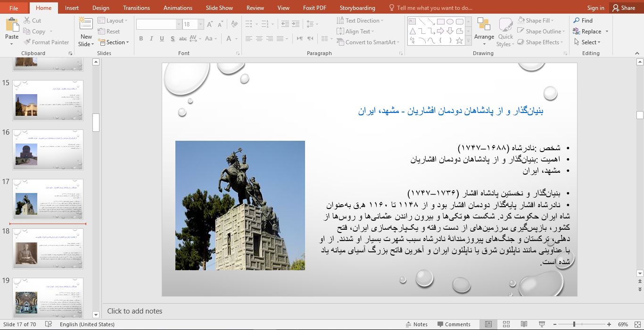Switch to the Design tab
Screen dimensions: 644x330
(x=100, y=8)
